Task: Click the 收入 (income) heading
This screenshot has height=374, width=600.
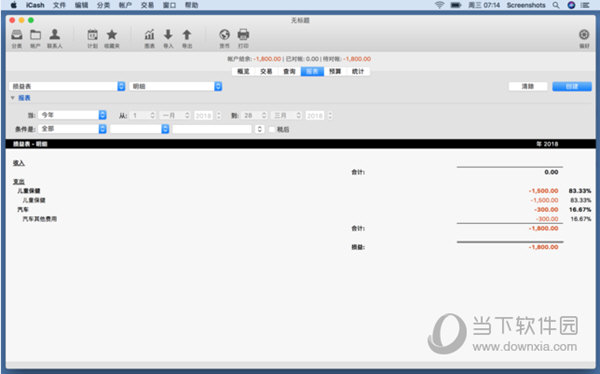Action: 19,163
